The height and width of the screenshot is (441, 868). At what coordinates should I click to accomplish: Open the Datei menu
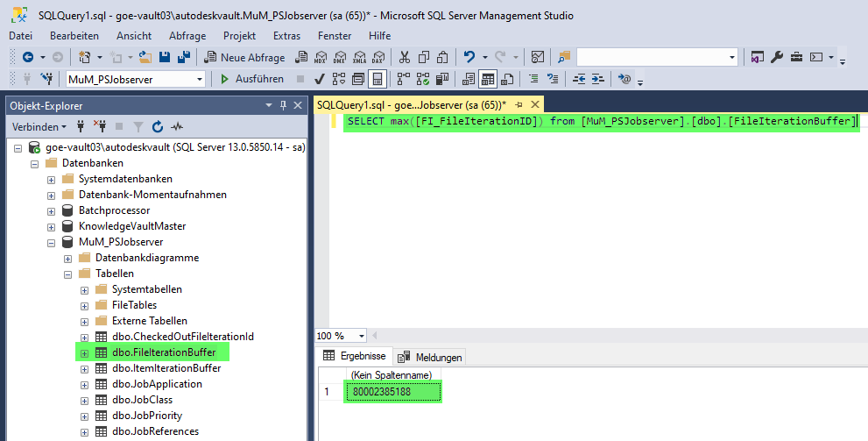coord(20,35)
